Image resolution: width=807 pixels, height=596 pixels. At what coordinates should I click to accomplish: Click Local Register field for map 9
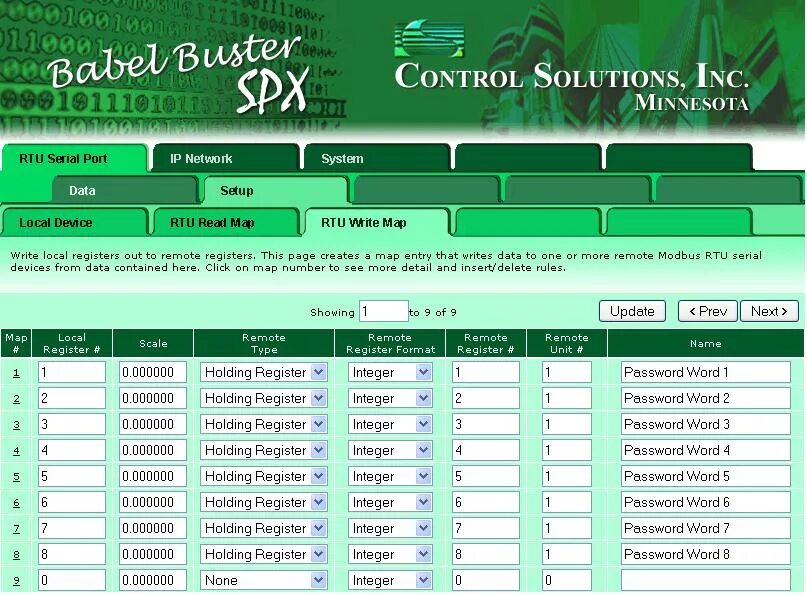pos(72,580)
